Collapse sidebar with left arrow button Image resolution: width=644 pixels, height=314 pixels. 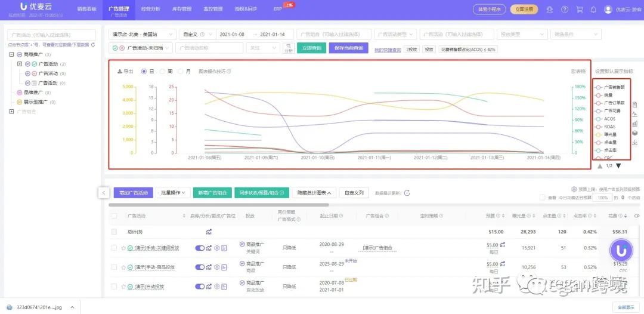coord(103,193)
